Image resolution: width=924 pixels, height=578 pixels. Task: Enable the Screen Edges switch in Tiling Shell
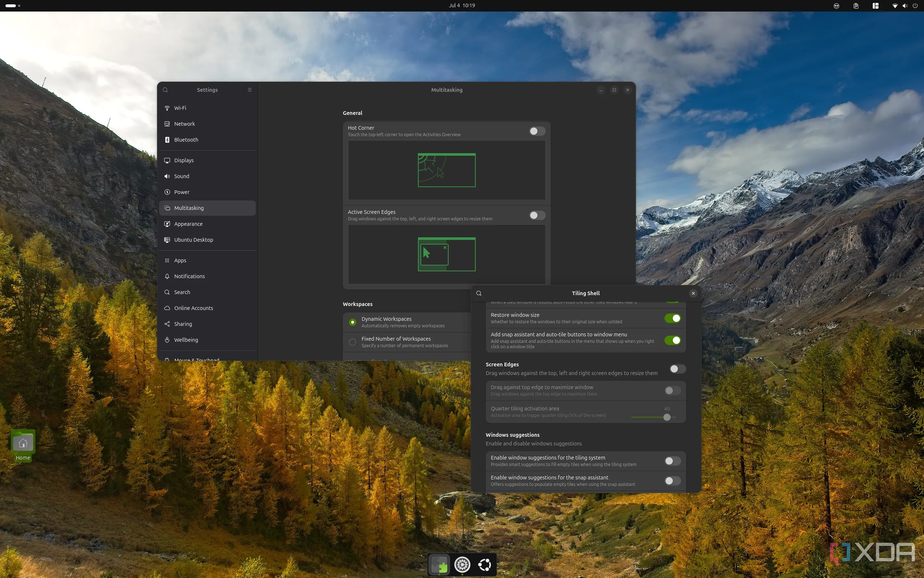point(678,368)
